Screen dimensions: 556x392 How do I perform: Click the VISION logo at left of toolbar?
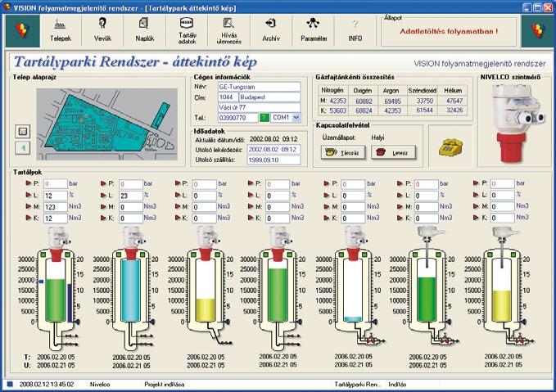(22, 31)
